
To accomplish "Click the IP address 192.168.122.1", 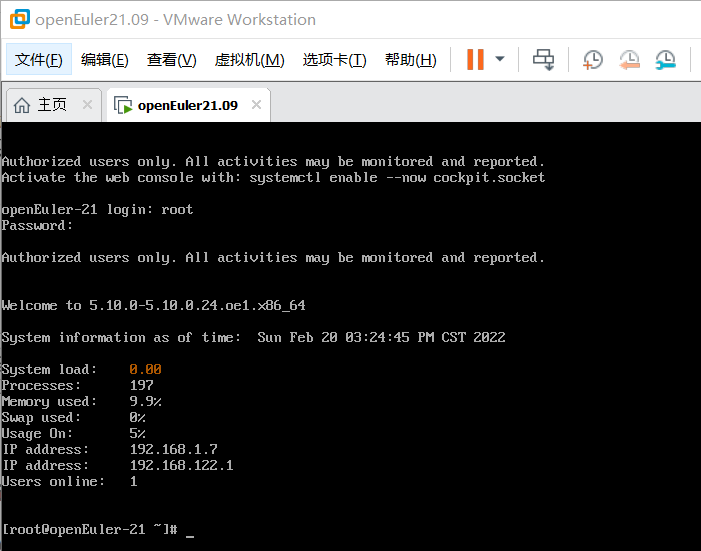I will pos(182,465).
